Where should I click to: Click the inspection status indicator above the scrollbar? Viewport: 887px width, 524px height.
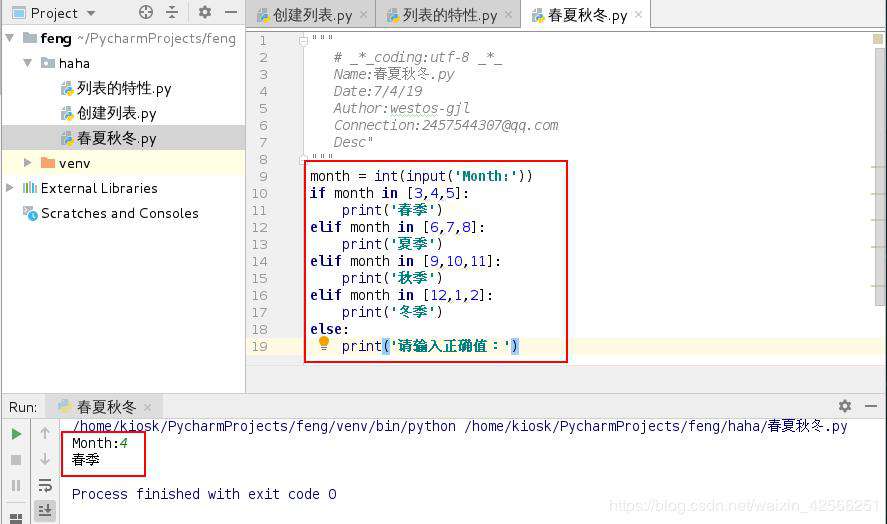[877, 38]
